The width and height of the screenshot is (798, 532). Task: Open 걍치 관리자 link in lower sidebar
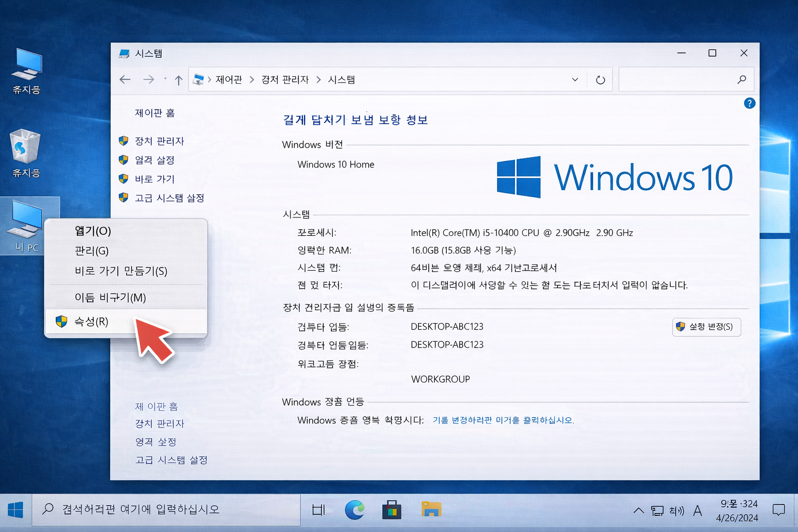pyautogui.click(x=159, y=423)
